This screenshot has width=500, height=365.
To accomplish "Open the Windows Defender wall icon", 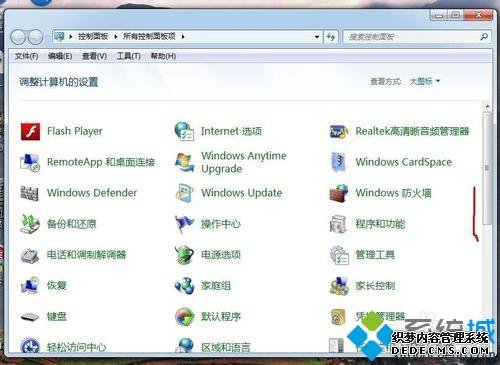I will [30, 193].
